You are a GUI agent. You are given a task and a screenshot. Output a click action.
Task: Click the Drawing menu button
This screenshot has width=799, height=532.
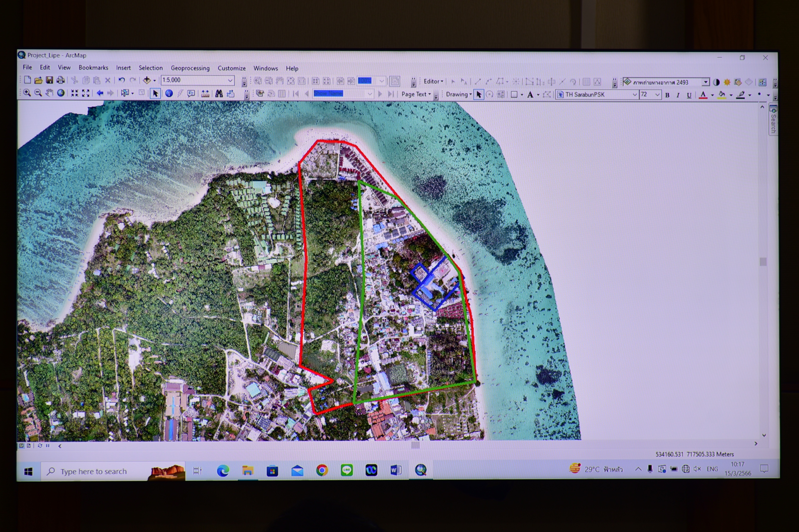click(x=458, y=94)
